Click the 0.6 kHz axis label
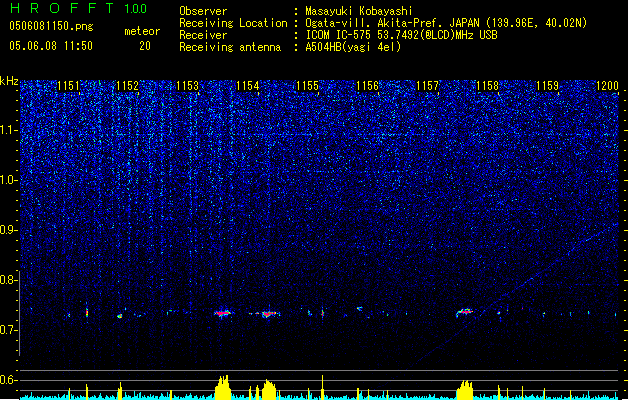The height and width of the screenshot is (400, 629). [8, 380]
